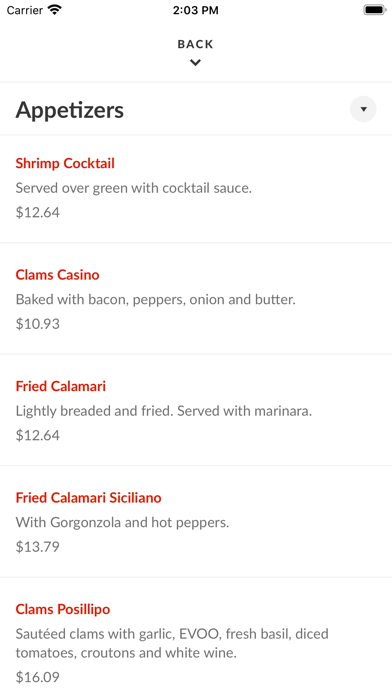The height and width of the screenshot is (696, 392).
Task: Tap the Baked with bacon description text
Action: coord(155,299)
